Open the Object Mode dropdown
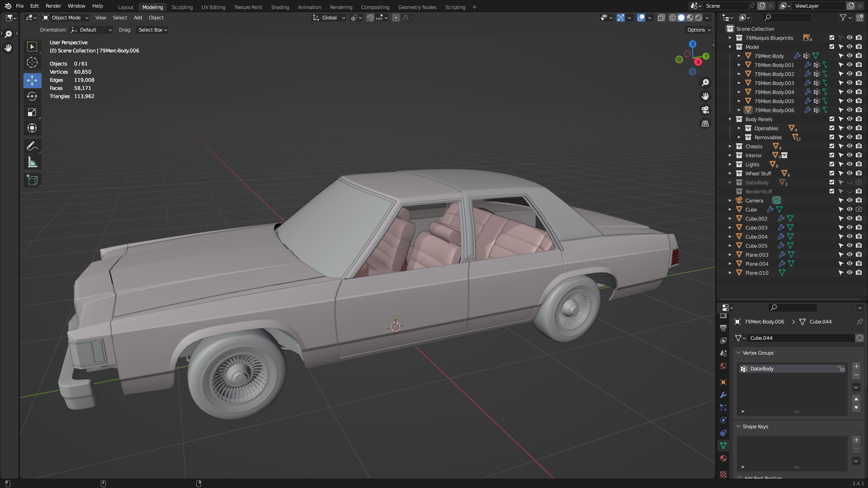This screenshot has width=868, height=488. 66,18
